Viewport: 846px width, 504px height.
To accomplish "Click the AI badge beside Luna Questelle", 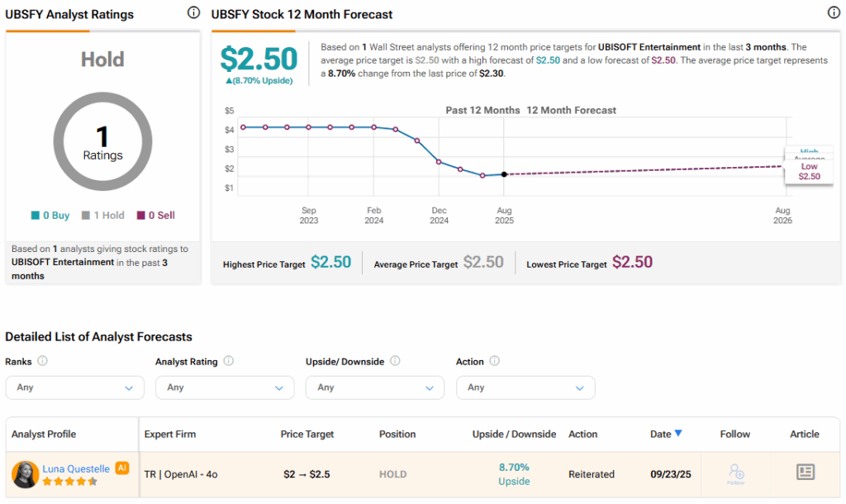I will (122, 468).
